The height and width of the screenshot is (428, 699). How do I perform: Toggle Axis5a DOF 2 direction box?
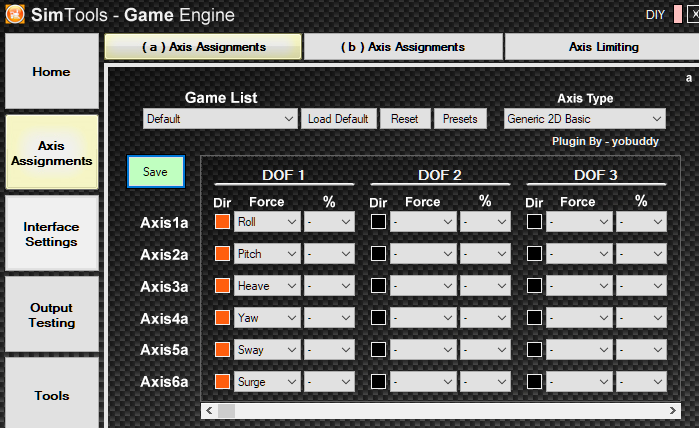tap(378, 350)
